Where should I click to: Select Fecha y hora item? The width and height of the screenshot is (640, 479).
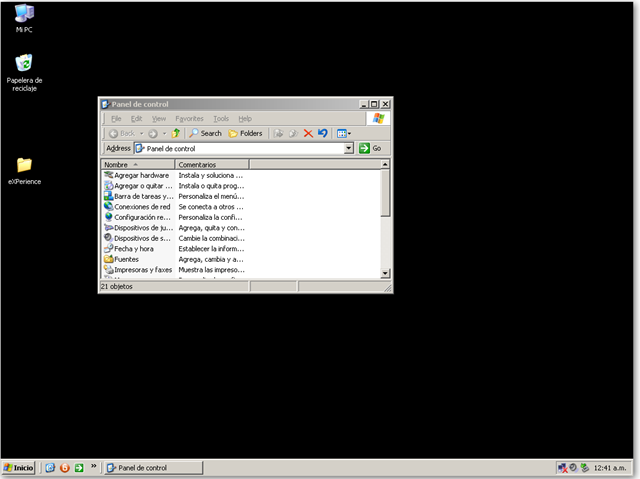point(129,249)
